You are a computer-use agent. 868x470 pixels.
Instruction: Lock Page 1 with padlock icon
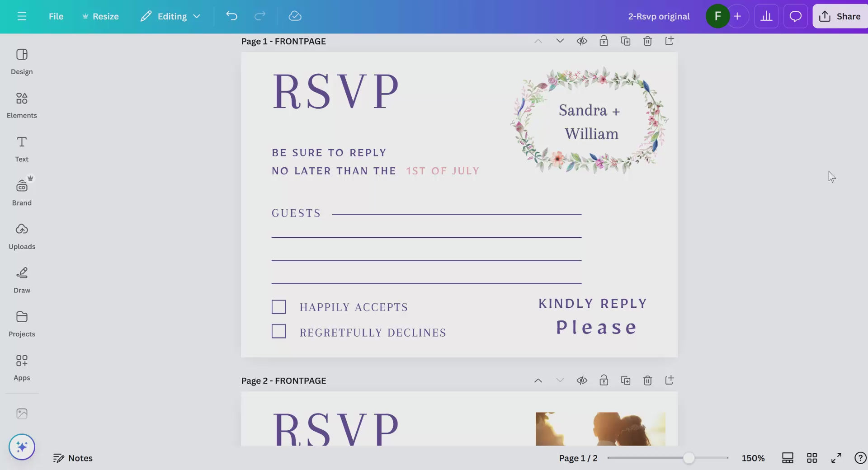pos(604,41)
